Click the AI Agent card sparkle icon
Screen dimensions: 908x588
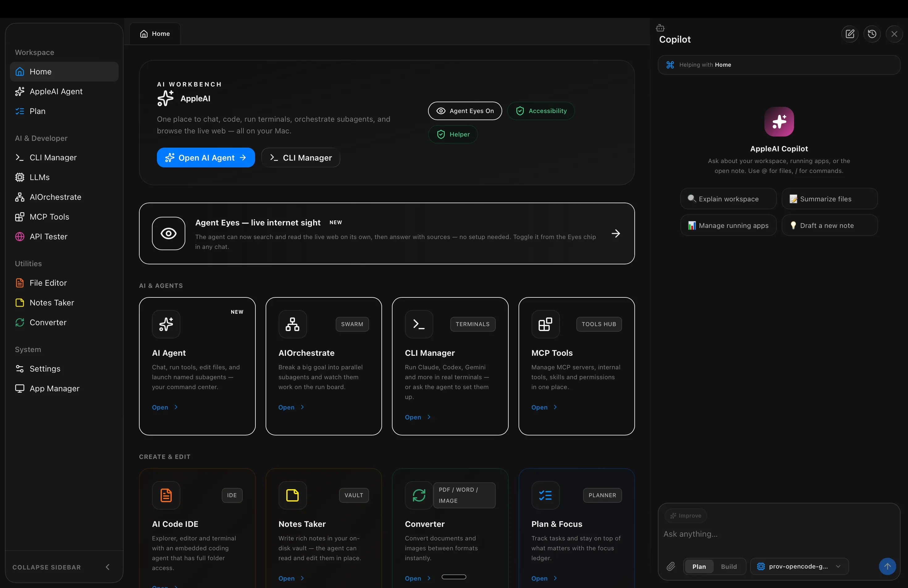[166, 324]
